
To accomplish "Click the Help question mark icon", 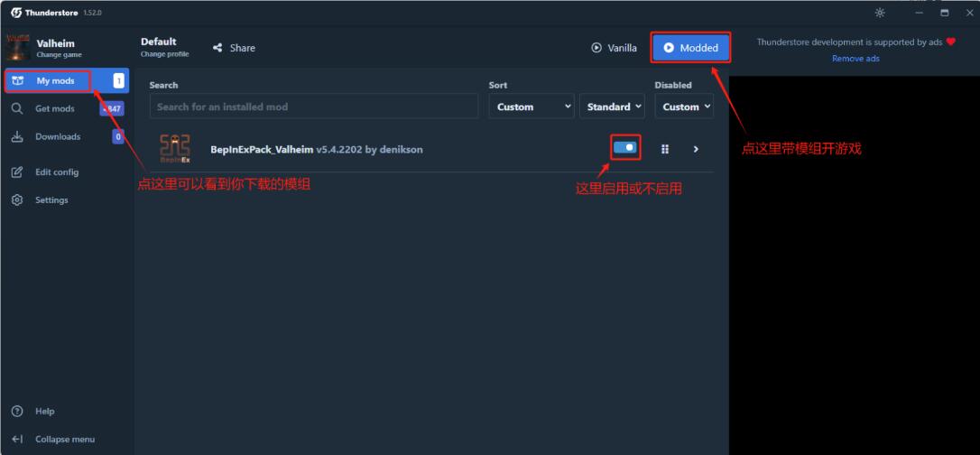I will pos(17,412).
